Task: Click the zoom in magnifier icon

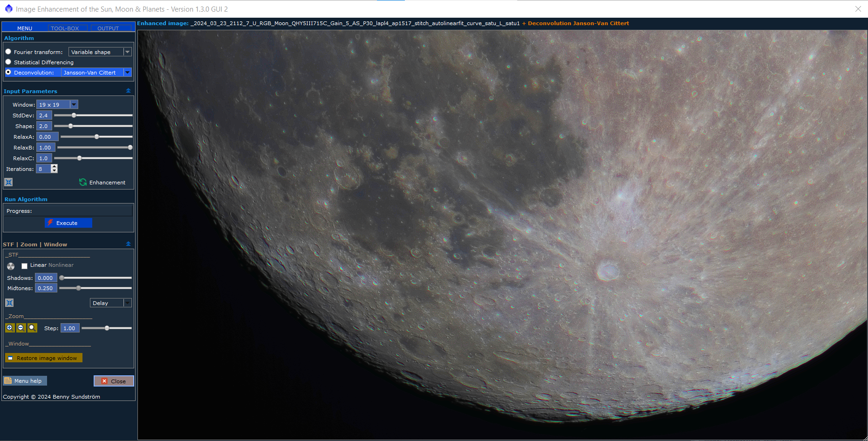Action: [10, 328]
